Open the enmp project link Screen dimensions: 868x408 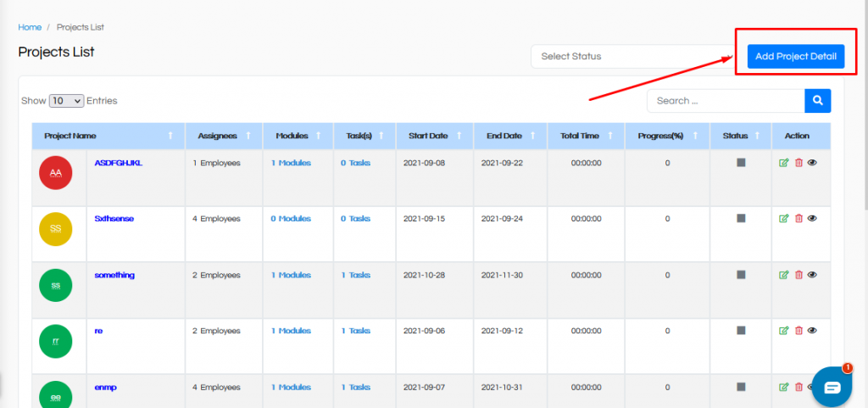click(x=106, y=388)
